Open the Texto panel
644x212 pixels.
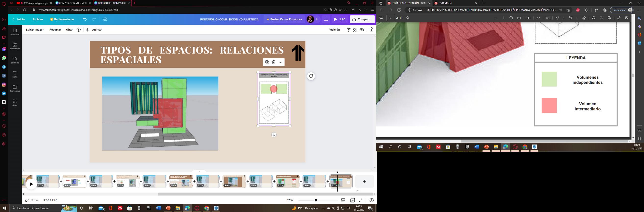(x=15, y=74)
